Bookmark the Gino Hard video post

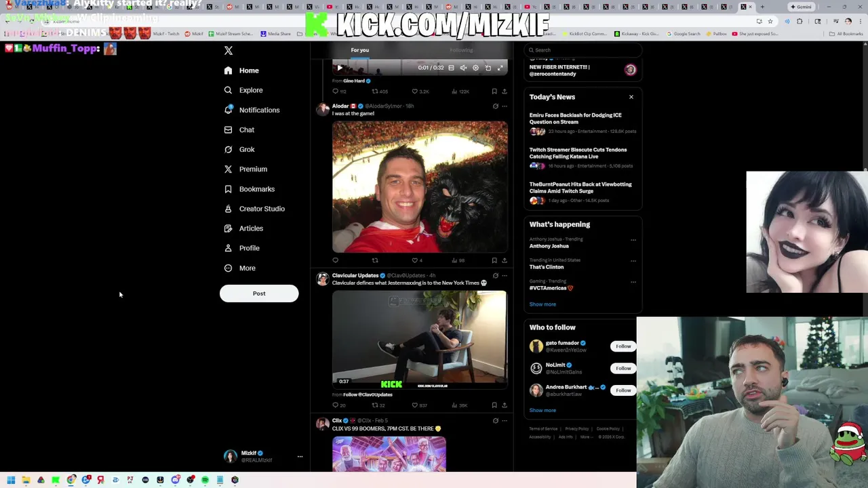tap(494, 91)
